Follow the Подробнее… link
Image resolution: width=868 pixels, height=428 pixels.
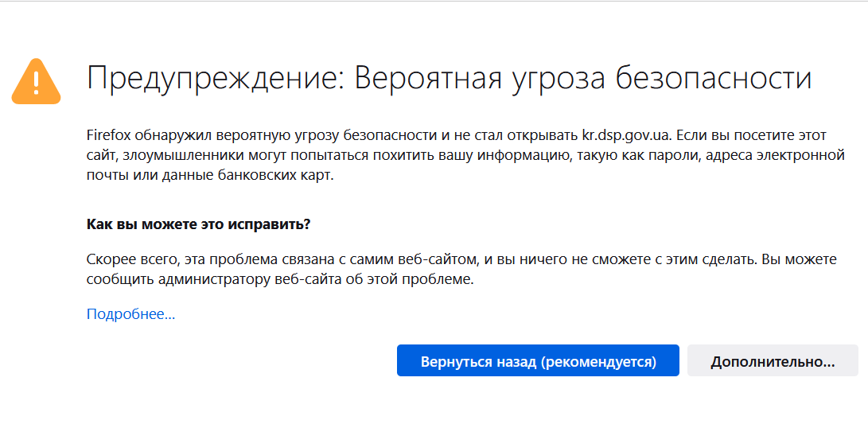(x=131, y=314)
